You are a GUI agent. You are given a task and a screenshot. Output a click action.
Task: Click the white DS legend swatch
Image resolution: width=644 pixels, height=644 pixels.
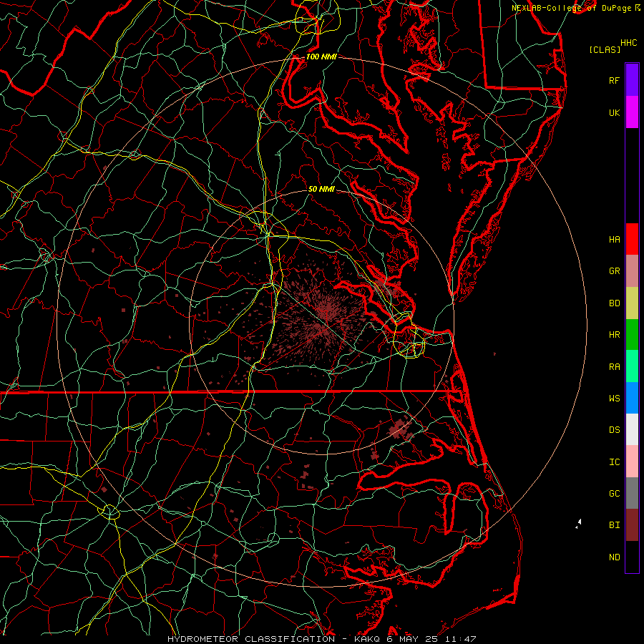pos(632,429)
